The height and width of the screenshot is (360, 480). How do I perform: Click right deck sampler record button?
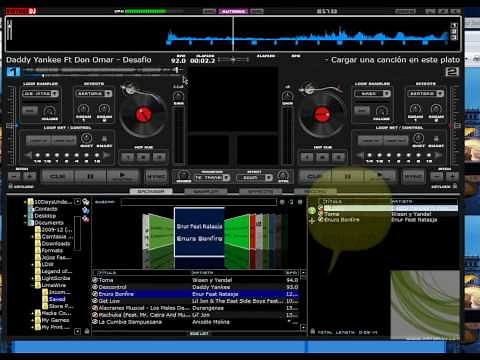362,110
